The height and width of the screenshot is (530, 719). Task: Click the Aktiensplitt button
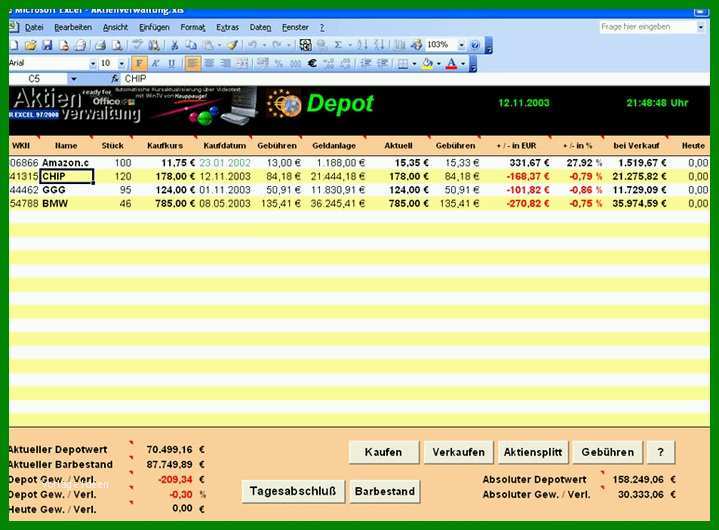tap(533, 452)
